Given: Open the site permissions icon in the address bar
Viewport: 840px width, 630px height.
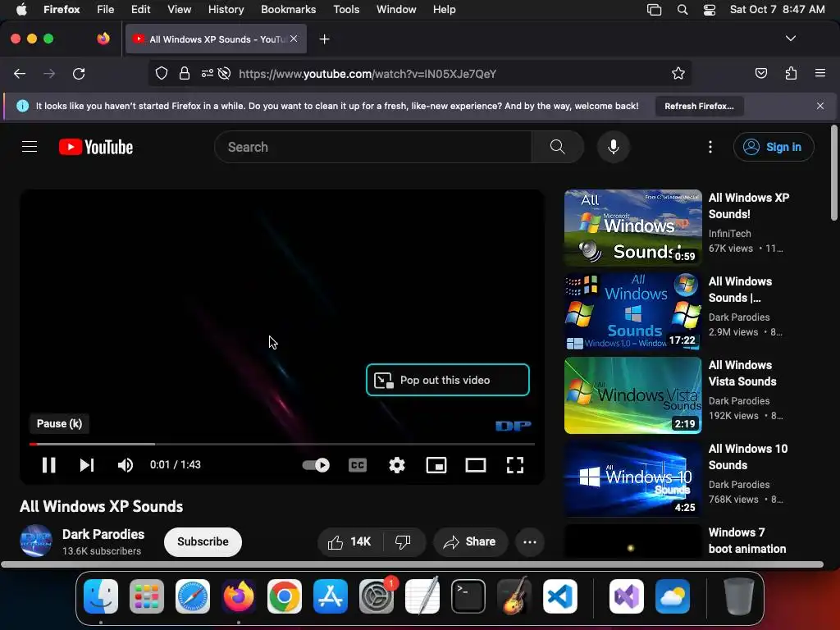Looking at the screenshot, I should (x=208, y=73).
